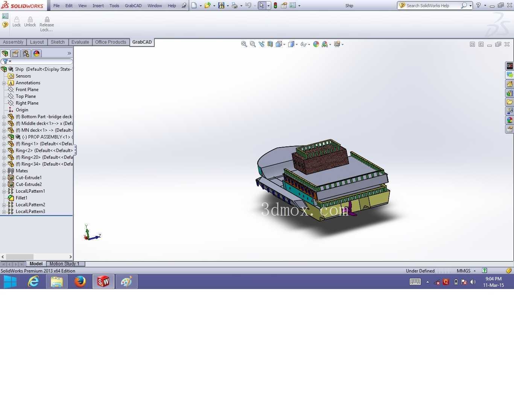Click the Print icon
Screen dimensions: 514x420
pyautogui.click(x=234, y=5)
